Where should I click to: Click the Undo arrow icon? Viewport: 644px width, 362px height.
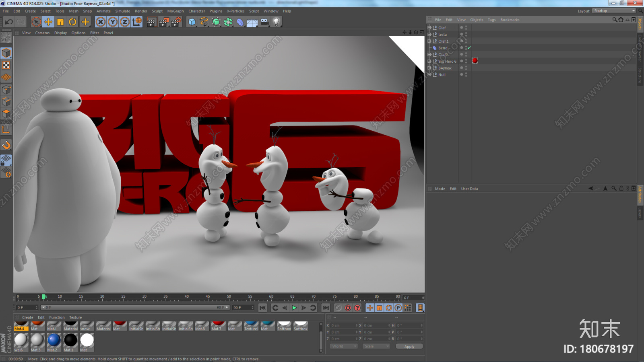tap(8, 22)
